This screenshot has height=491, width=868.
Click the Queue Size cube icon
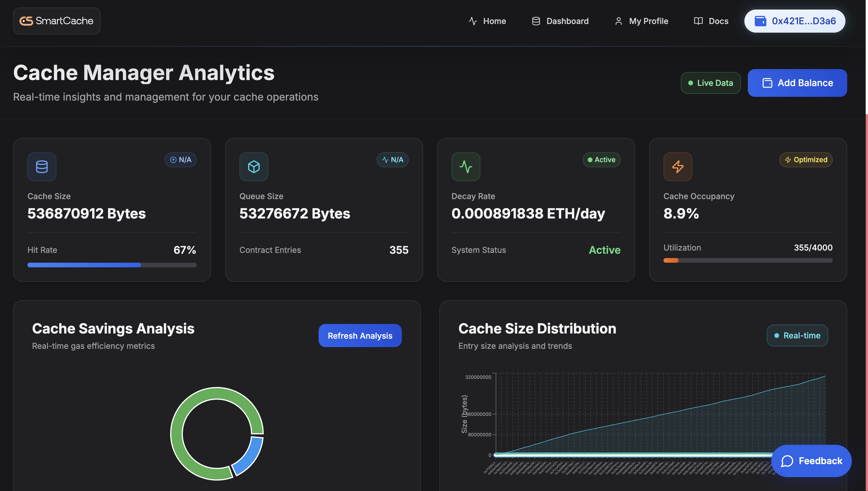click(x=254, y=166)
